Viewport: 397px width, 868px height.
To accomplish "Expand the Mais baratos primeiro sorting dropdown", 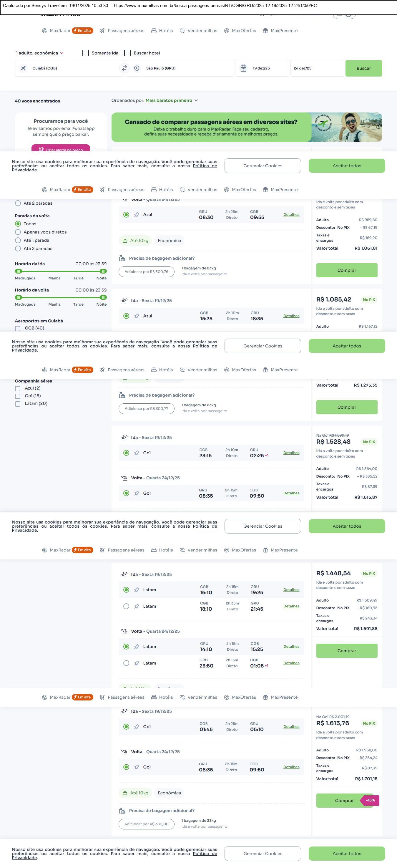I will pyautogui.click(x=171, y=100).
